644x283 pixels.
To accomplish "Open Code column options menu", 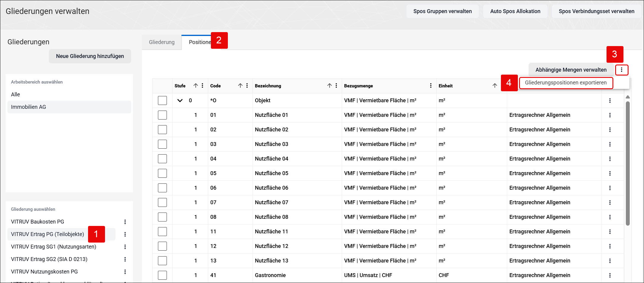I will [x=247, y=86].
